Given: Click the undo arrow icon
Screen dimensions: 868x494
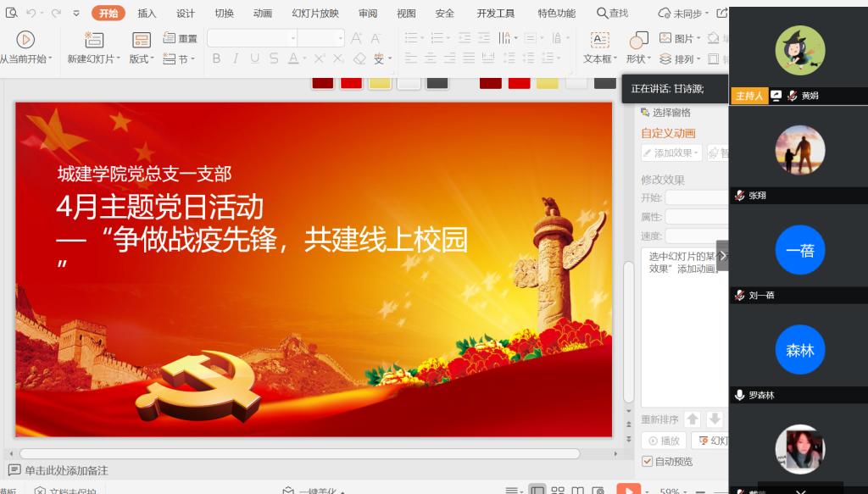Looking at the screenshot, I should 31,13.
